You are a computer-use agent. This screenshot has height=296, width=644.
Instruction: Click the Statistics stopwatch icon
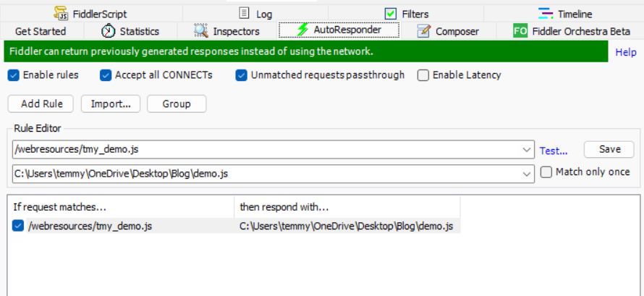(108, 31)
